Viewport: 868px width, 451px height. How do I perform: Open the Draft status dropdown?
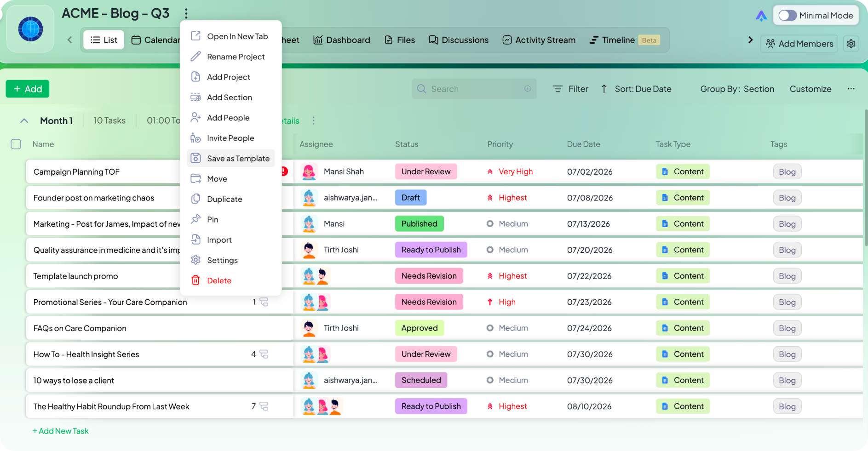(x=411, y=198)
